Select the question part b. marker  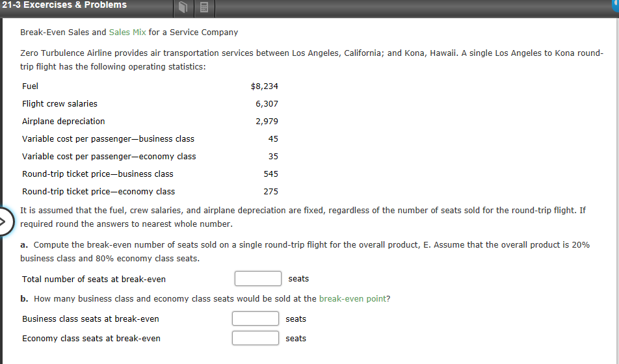click(24, 299)
